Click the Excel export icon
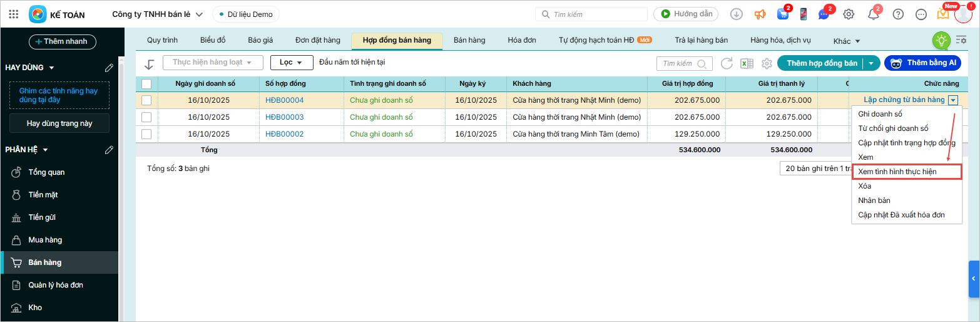Viewport: 980px width, 322px height. [x=746, y=63]
